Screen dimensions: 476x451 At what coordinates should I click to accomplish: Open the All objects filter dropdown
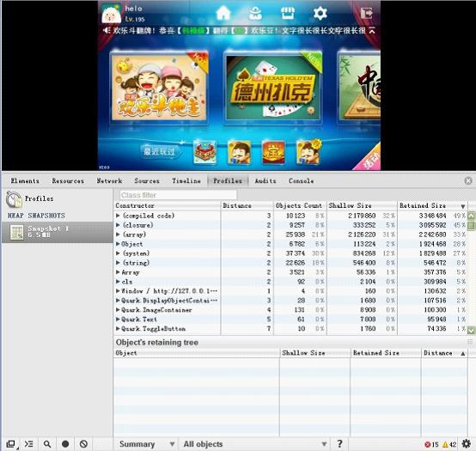coord(254,444)
